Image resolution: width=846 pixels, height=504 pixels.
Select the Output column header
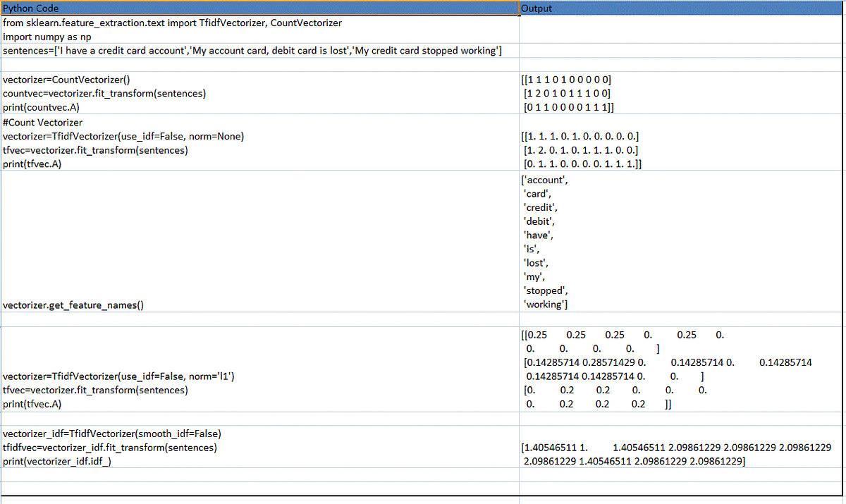pyautogui.click(x=536, y=8)
